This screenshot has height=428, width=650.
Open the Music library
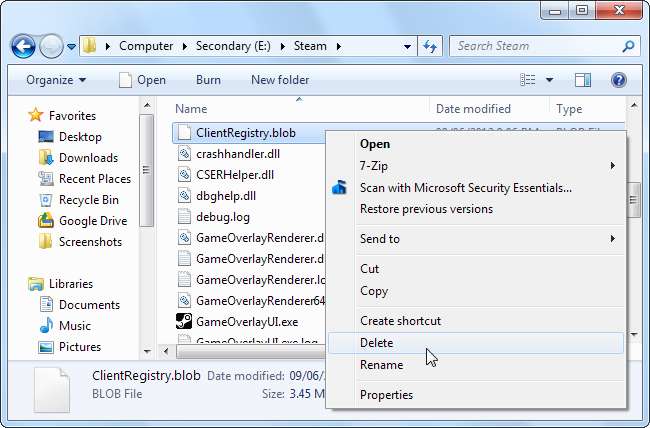[x=75, y=326]
